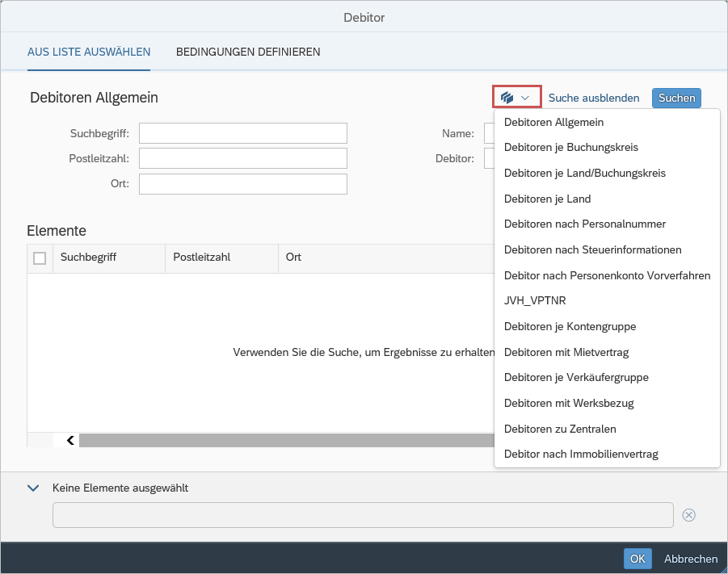
Task: Select the AUS LISTE AUSWÄHLEN tab
Action: click(89, 51)
